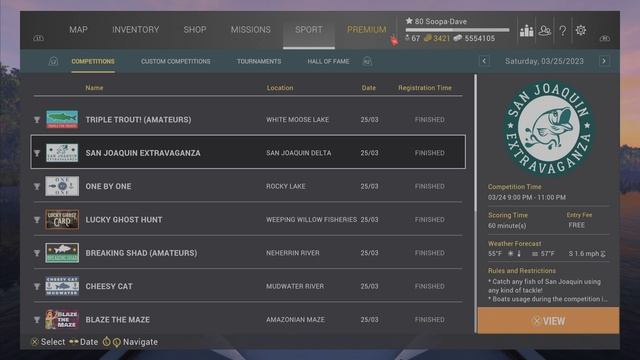Click trophy icon beside Lucky Ghost Hunt
The image size is (640, 360).
pos(37,220)
